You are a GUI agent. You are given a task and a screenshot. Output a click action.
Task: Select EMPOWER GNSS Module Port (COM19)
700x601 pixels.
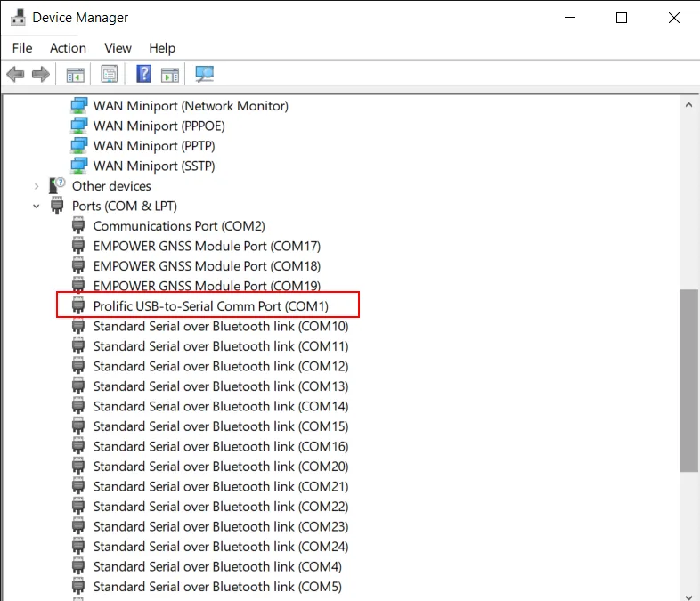pos(207,286)
